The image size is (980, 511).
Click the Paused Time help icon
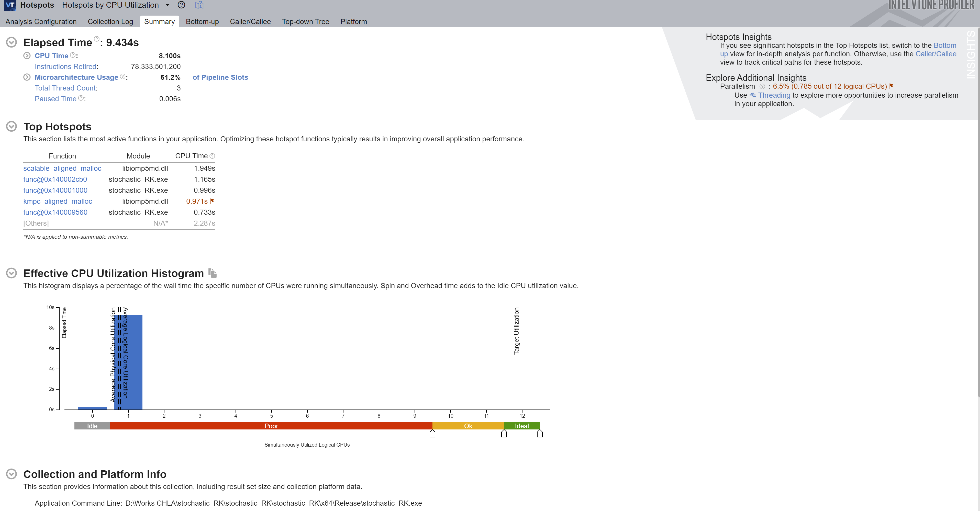pos(81,98)
